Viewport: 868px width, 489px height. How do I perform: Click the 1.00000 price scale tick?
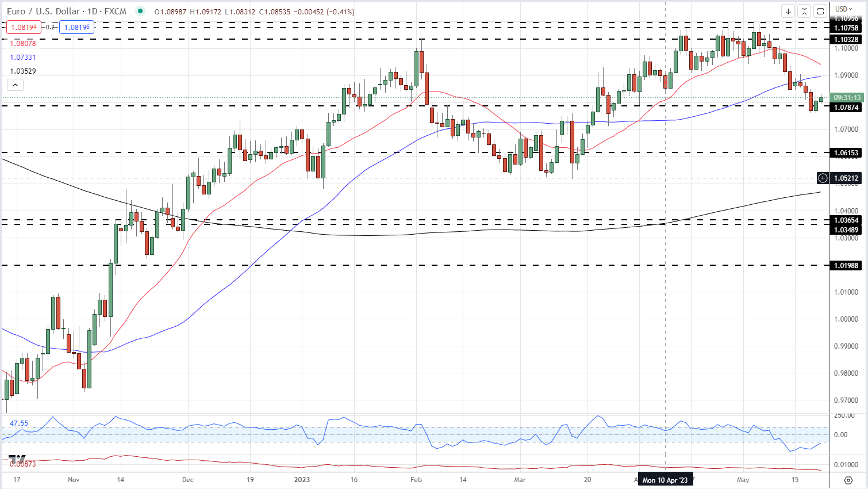click(x=846, y=319)
